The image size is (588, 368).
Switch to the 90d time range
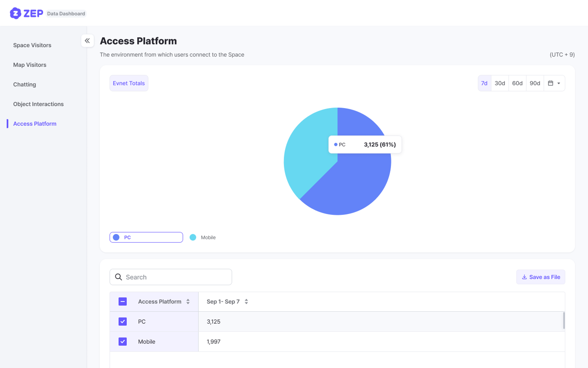point(535,83)
